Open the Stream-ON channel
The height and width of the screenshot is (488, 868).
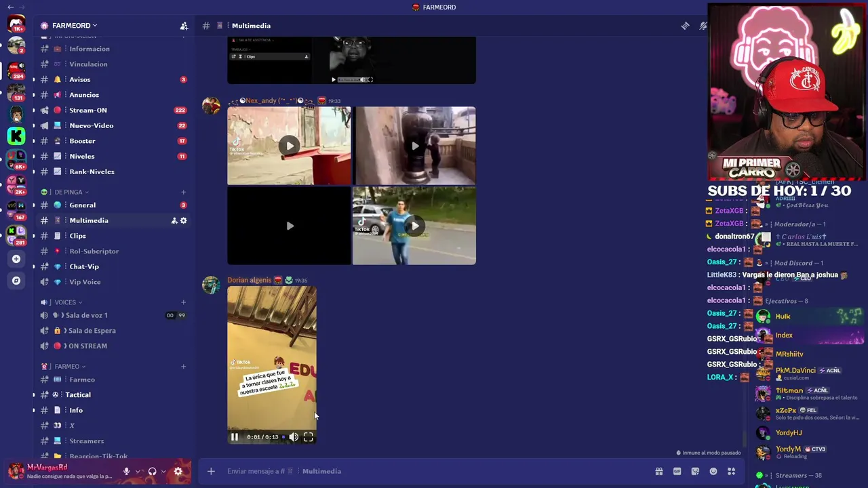[x=113, y=110]
